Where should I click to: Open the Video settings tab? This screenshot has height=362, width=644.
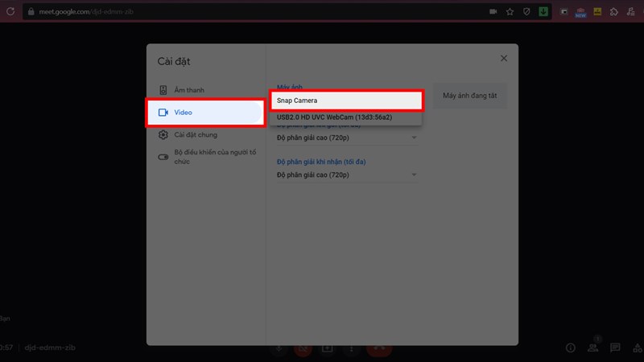pos(205,113)
